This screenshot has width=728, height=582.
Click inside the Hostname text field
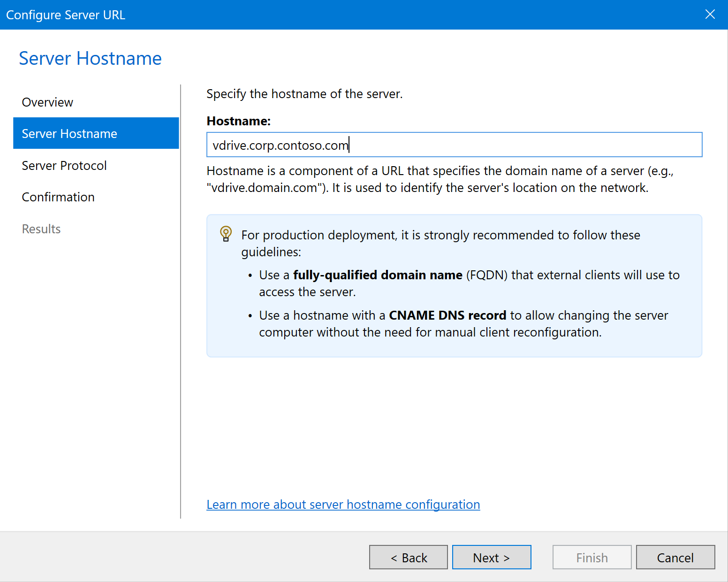coord(454,145)
